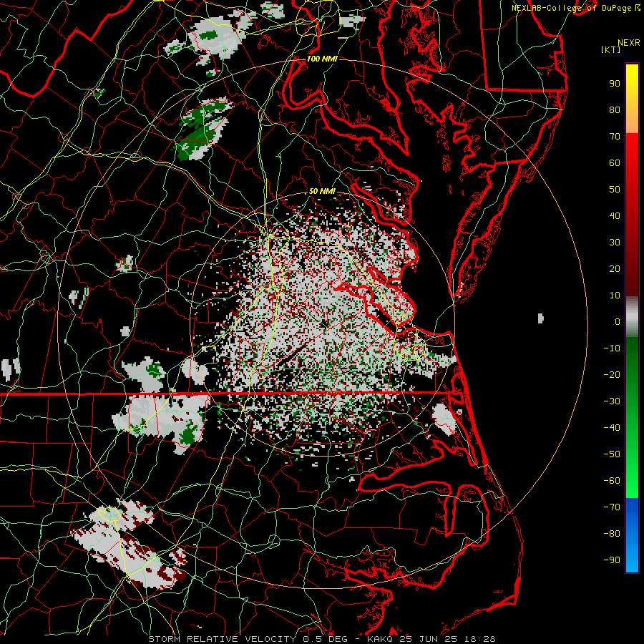Click the 10 value on the velocity scale
The width and height of the screenshot is (644, 644).
point(615,296)
